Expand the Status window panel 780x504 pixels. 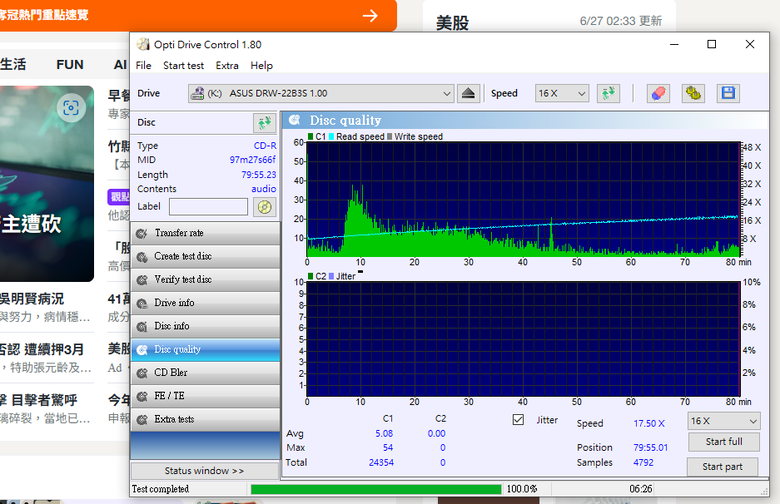204,471
